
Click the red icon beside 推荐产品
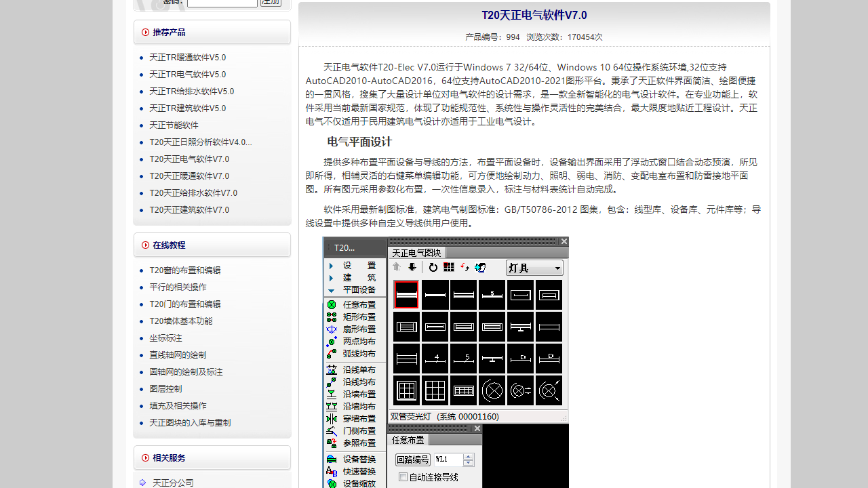(x=145, y=32)
